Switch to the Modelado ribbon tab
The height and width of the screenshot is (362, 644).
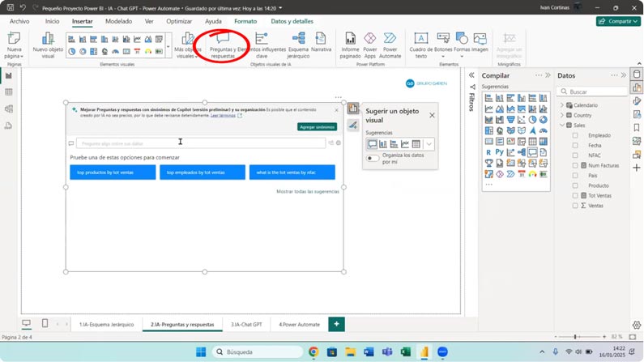[119, 21]
